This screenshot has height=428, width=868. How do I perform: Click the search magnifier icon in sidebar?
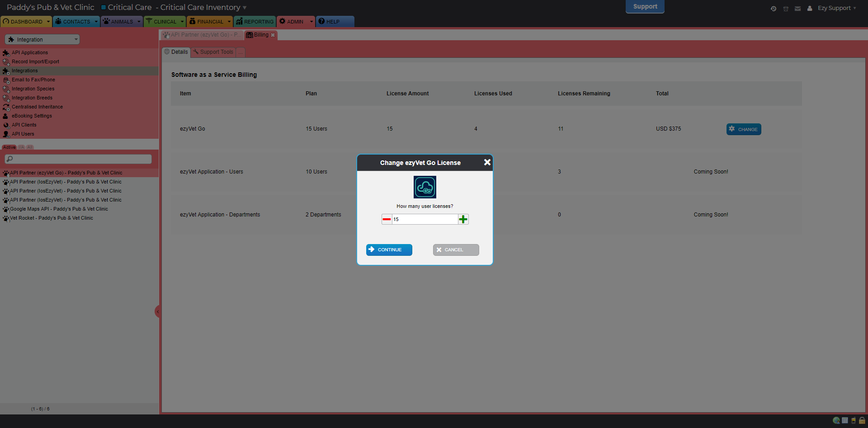9,159
